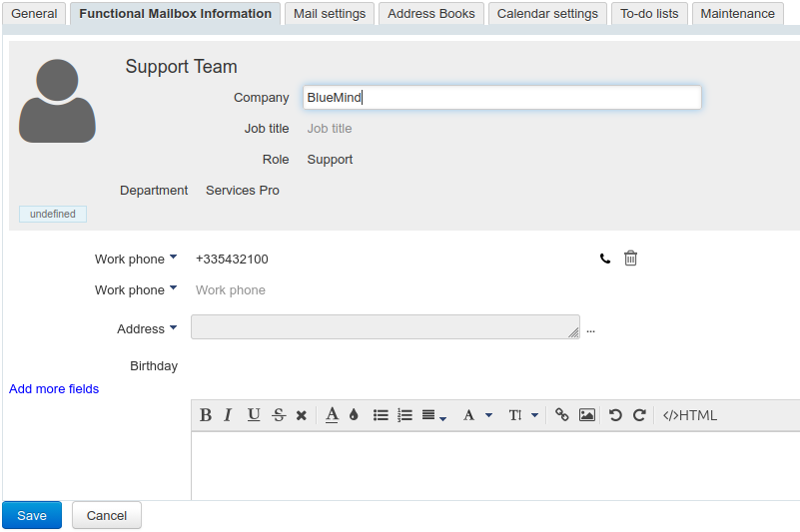Click the Save button
Image resolution: width=800 pixels, height=532 pixels.
point(32,515)
